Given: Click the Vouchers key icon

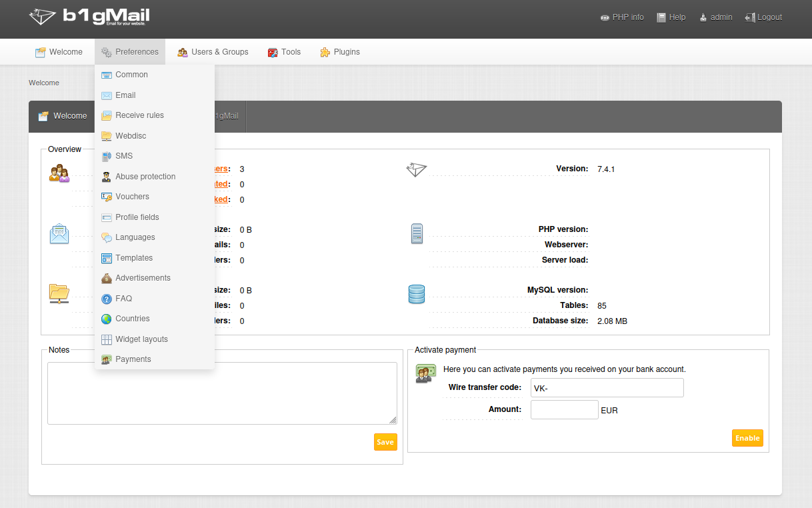Looking at the screenshot, I should pos(107,197).
